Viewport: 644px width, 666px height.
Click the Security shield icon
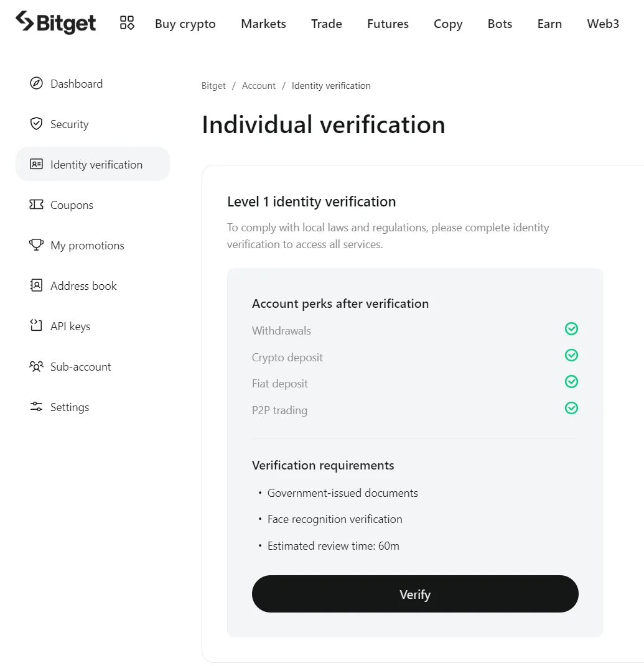[x=36, y=124]
